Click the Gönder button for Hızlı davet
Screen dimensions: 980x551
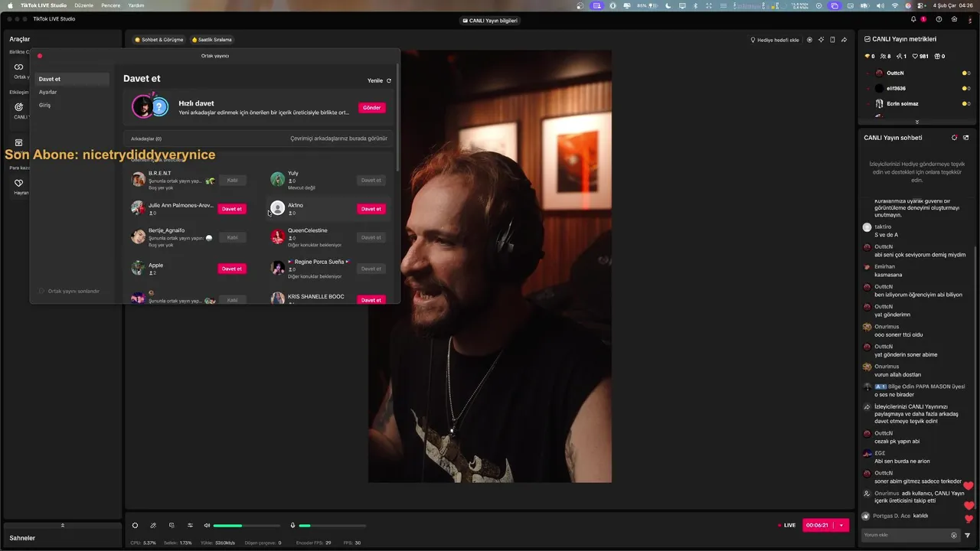372,108
